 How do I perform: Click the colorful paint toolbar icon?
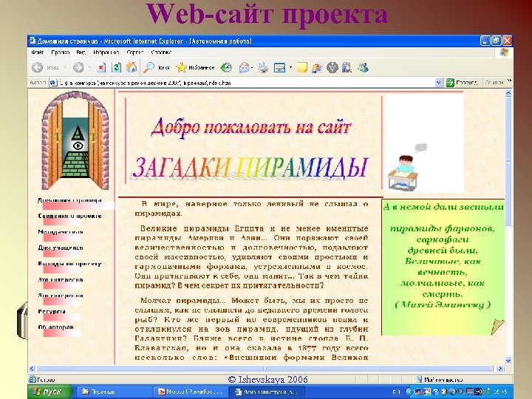(317, 68)
